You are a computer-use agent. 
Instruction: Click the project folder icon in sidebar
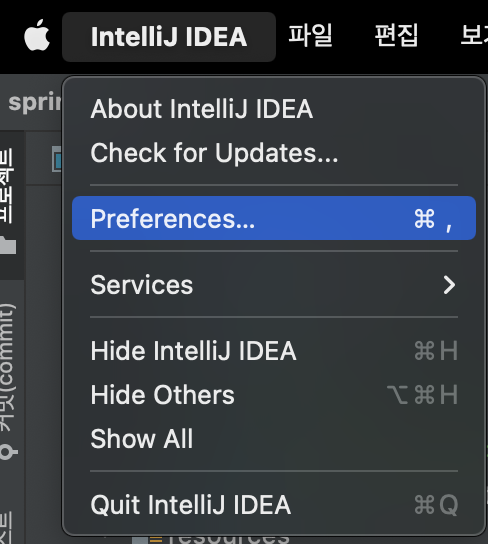tap(8, 245)
